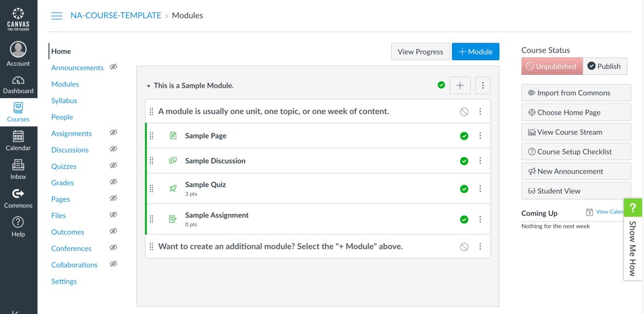The width and height of the screenshot is (644, 314).
Task: Click the blue + Module button
Action: 475,51
